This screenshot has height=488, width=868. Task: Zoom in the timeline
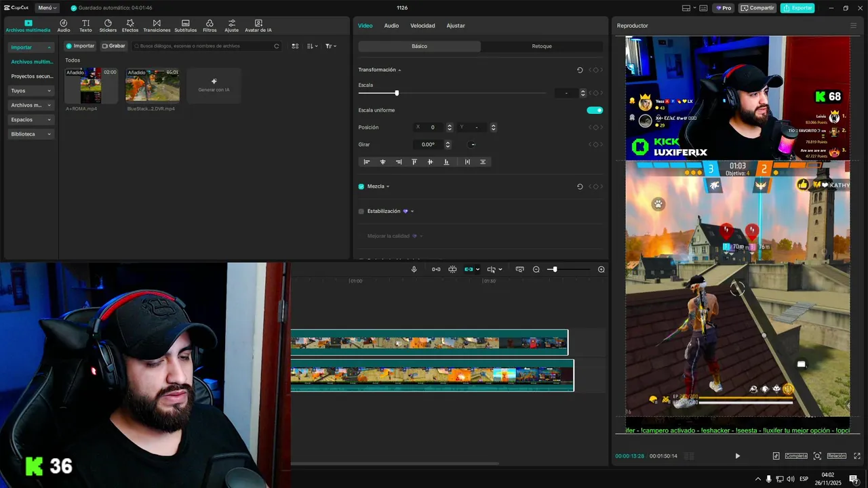coord(601,269)
